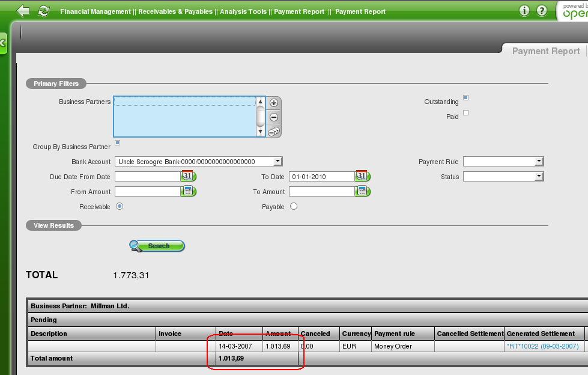Open calendar for Due Date From Date
Image resolution: width=588 pixels, height=375 pixels.
[x=188, y=176]
